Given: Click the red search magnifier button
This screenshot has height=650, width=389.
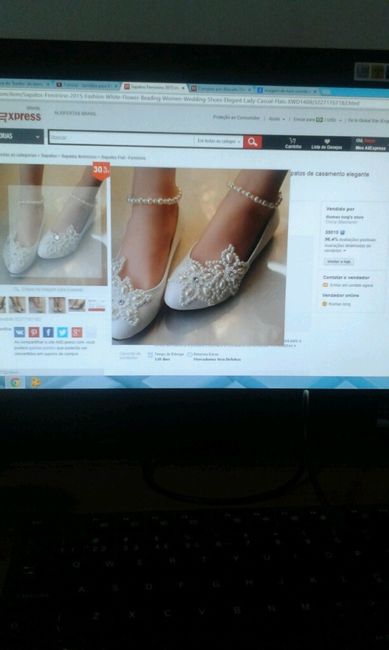Looking at the screenshot, I should click(x=252, y=142).
